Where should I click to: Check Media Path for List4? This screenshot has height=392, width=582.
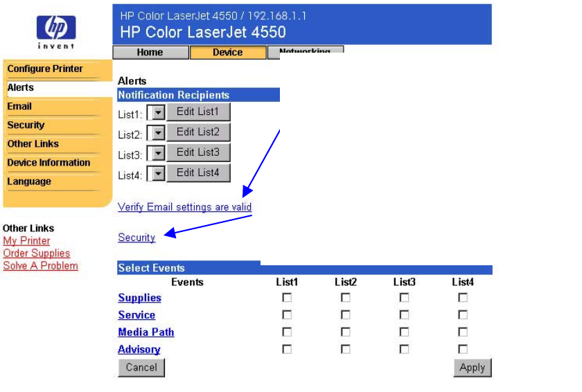pos(463,332)
